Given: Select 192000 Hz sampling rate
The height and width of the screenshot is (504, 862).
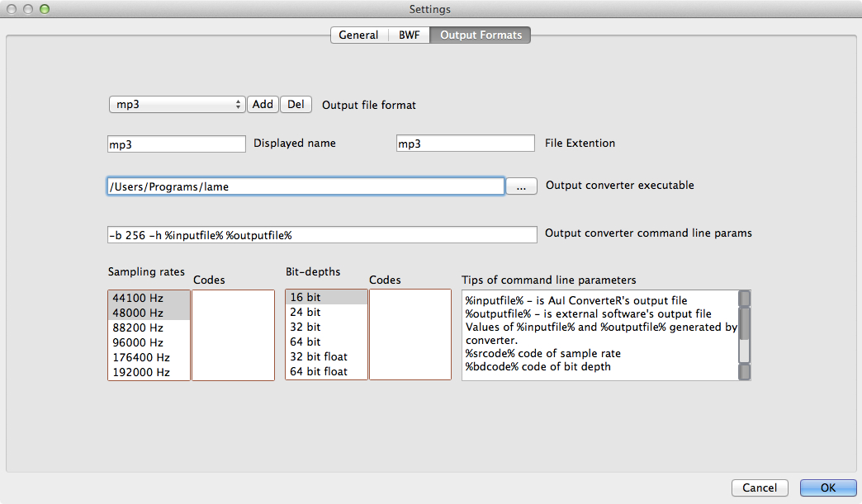Looking at the screenshot, I should coord(149,372).
